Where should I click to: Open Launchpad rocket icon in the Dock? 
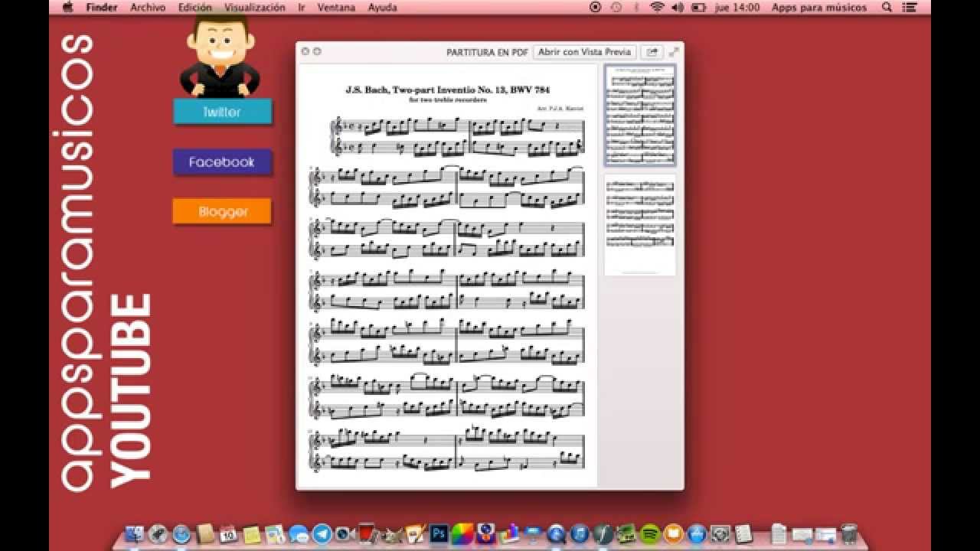click(x=158, y=534)
